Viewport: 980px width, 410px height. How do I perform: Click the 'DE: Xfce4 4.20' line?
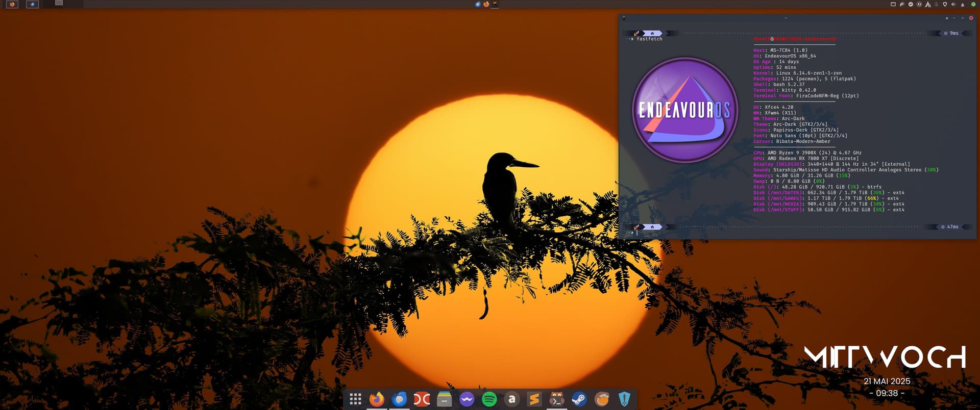[x=773, y=107]
